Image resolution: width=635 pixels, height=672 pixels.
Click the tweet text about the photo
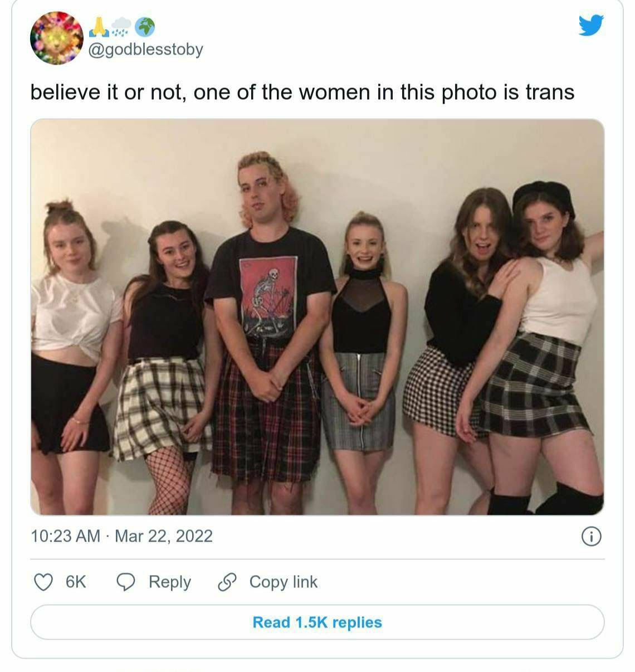pyautogui.click(x=302, y=92)
